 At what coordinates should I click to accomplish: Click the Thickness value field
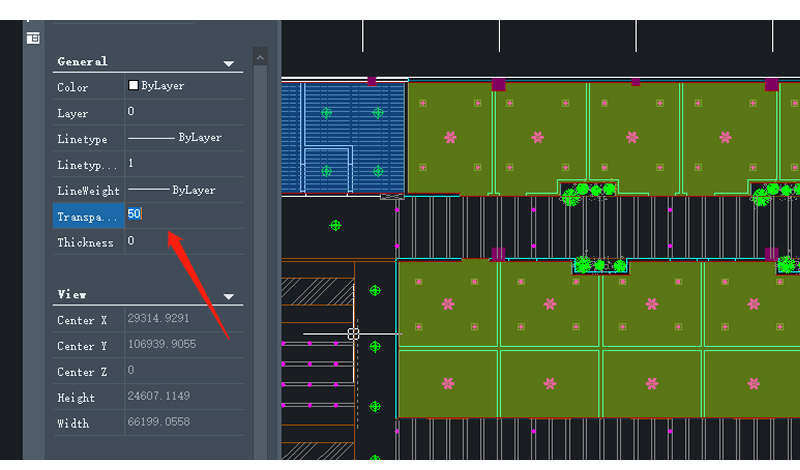point(183,241)
